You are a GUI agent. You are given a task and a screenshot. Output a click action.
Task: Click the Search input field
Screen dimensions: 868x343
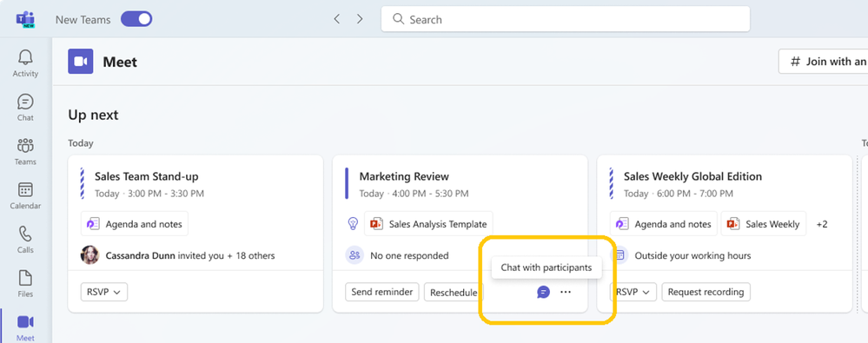(565, 19)
